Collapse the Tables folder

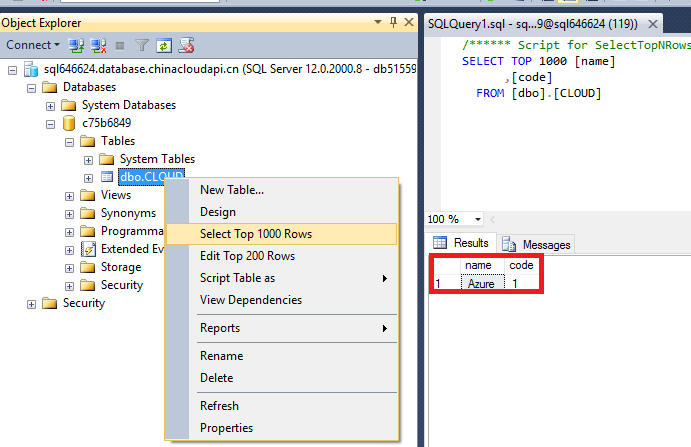click(x=69, y=142)
